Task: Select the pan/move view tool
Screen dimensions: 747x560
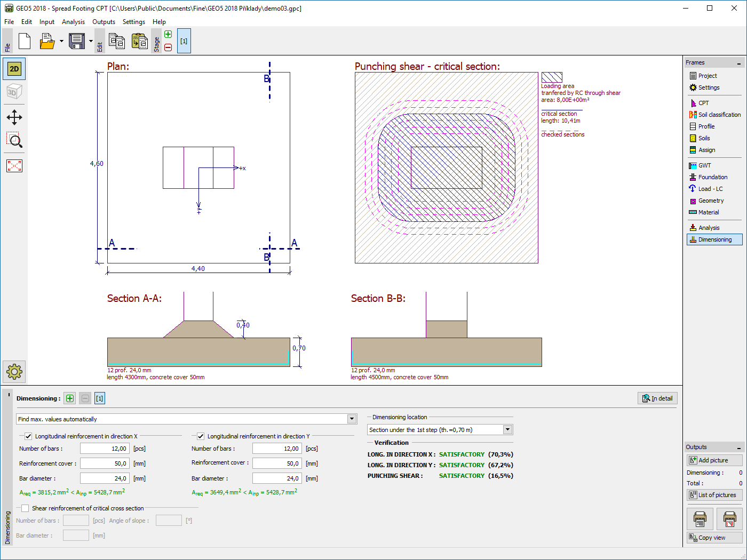Action: (14, 117)
